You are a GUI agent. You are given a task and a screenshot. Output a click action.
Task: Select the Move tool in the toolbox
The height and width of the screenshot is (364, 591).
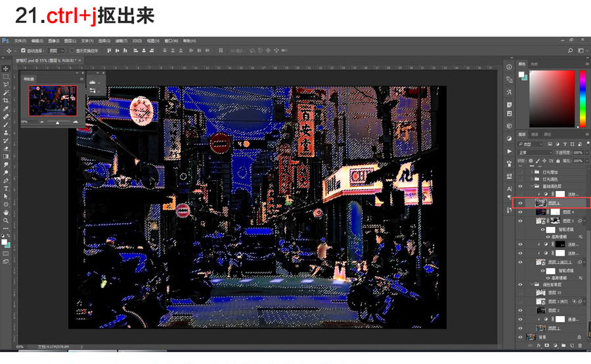pos(6,68)
